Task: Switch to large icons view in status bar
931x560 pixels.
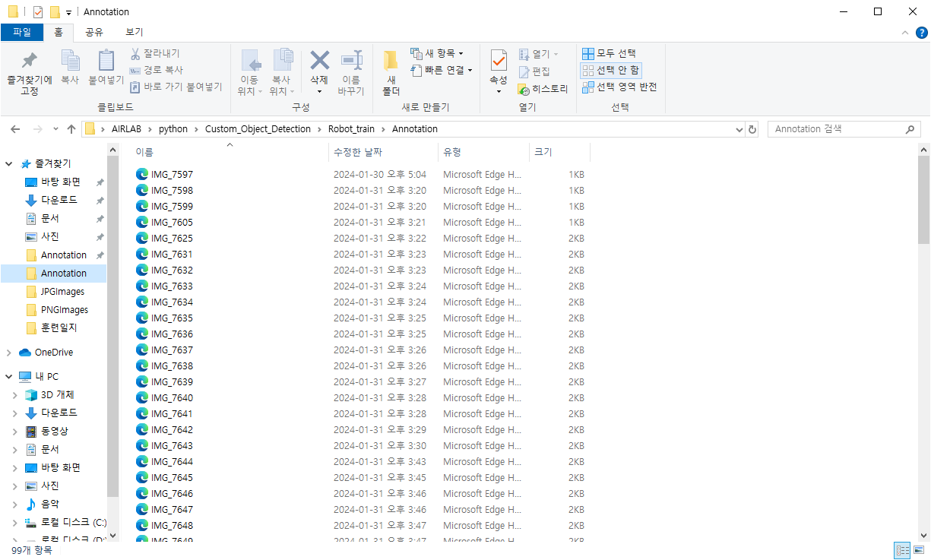Action: (x=919, y=550)
